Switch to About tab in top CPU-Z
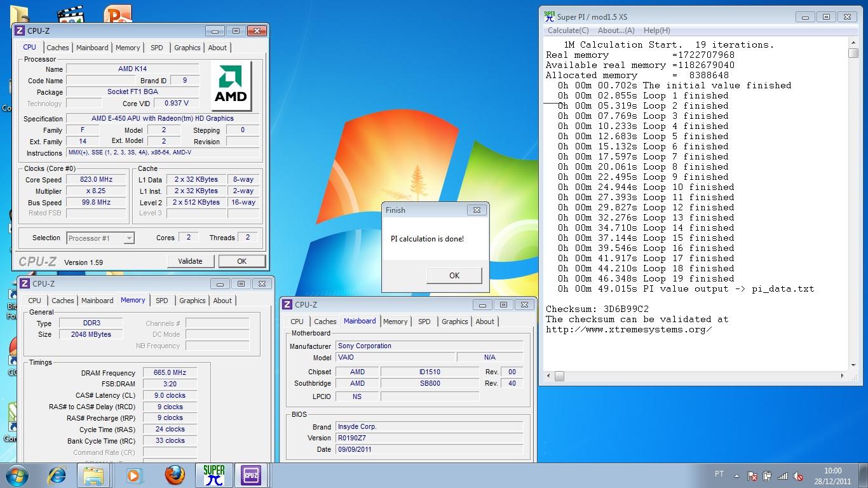 pyautogui.click(x=217, y=48)
